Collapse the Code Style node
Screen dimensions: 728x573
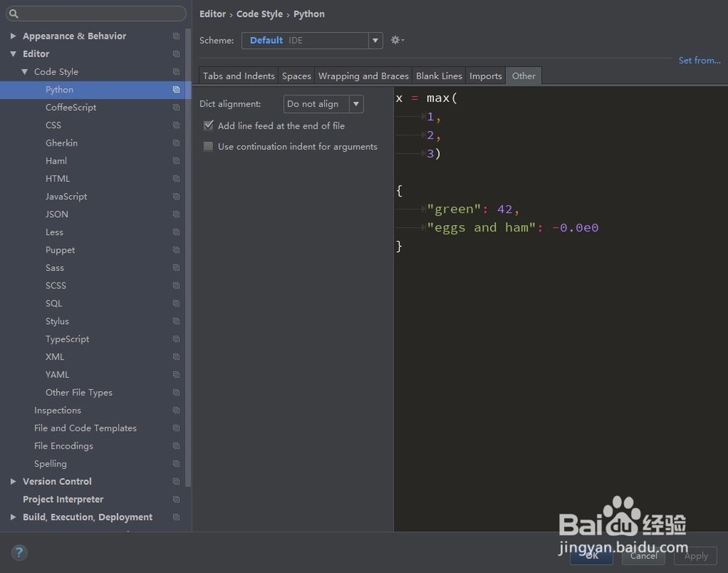(25, 71)
